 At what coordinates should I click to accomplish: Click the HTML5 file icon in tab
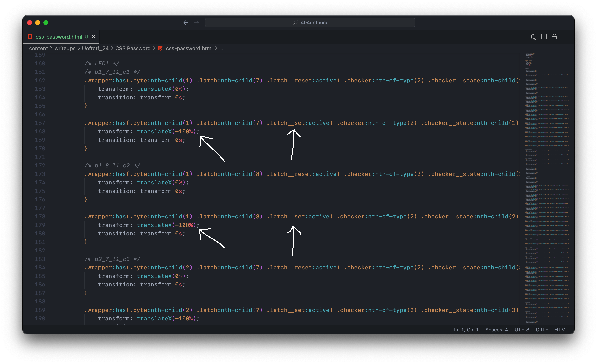point(30,37)
